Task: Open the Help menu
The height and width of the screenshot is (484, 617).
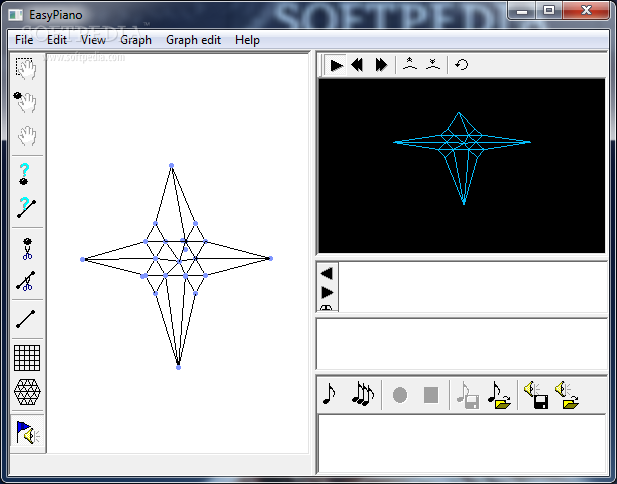Action: (x=247, y=40)
